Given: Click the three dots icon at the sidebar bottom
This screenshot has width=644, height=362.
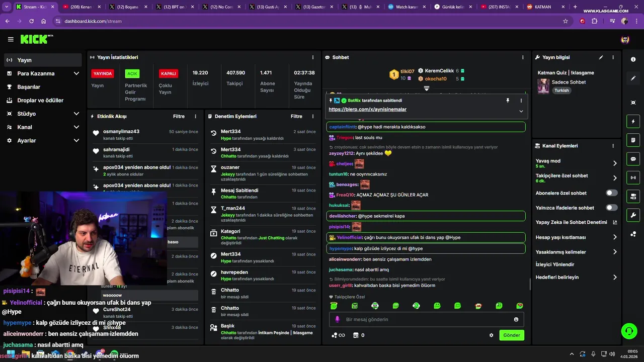Looking at the screenshot, I should tap(633, 234).
